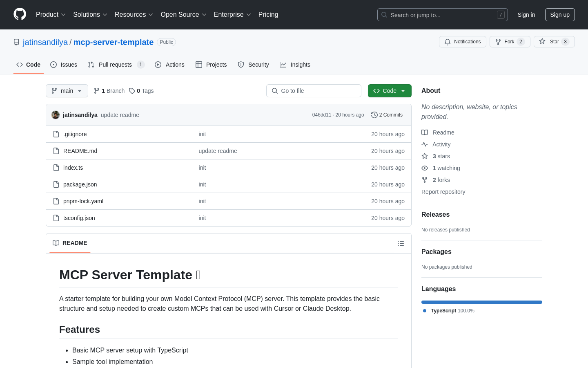The width and height of the screenshot is (588, 368).
Task: Open the README outline list icon
Action: coord(401,243)
